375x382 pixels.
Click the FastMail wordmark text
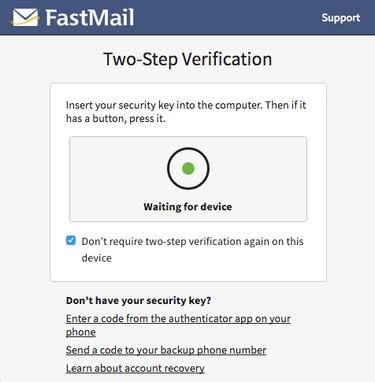[90, 17]
